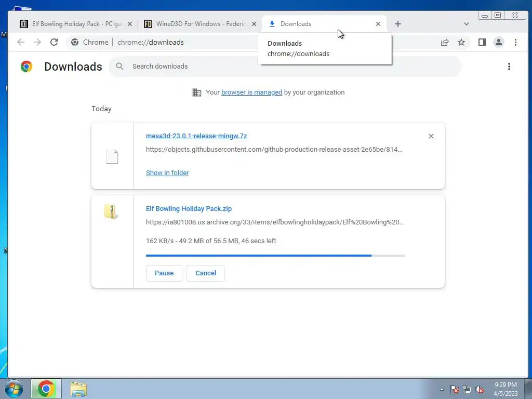Open the profile avatar menu
The image size is (532, 399).
pyautogui.click(x=498, y=42)
